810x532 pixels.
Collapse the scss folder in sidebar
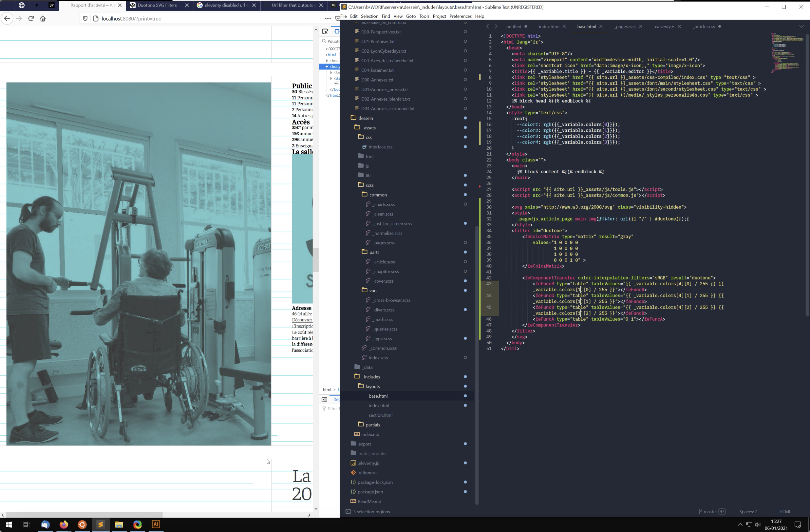point(361,185)
